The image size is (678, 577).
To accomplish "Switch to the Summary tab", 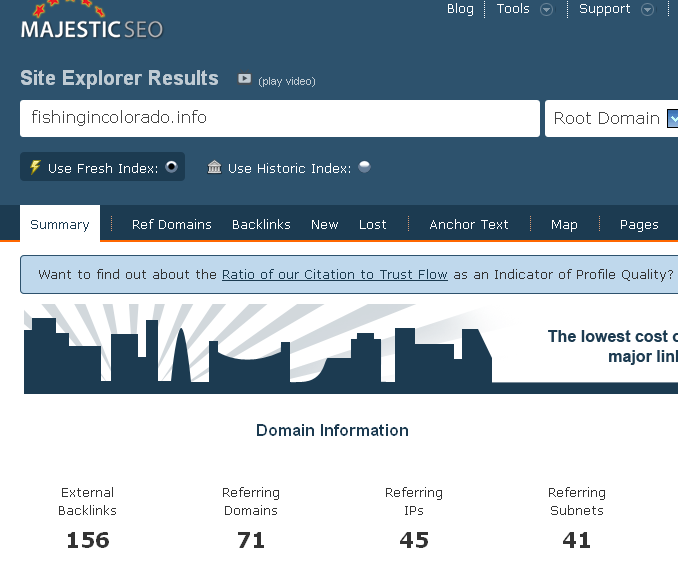I will 60,224.
